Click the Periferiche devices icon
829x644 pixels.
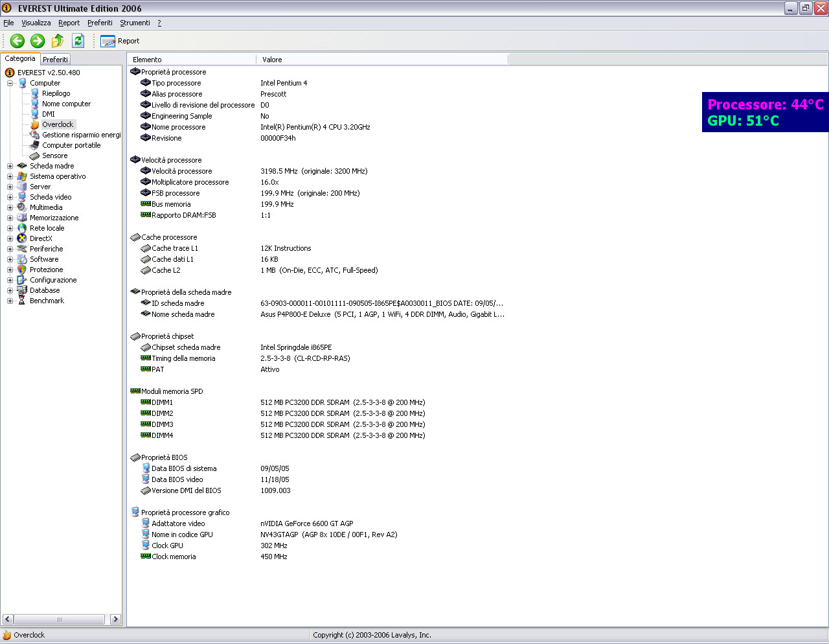(x=22, y=249)
